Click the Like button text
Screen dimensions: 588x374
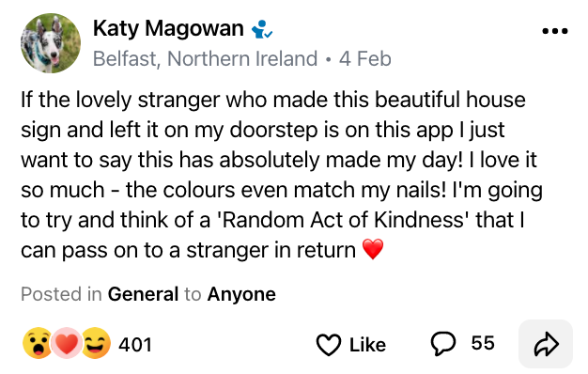[367, 345]
